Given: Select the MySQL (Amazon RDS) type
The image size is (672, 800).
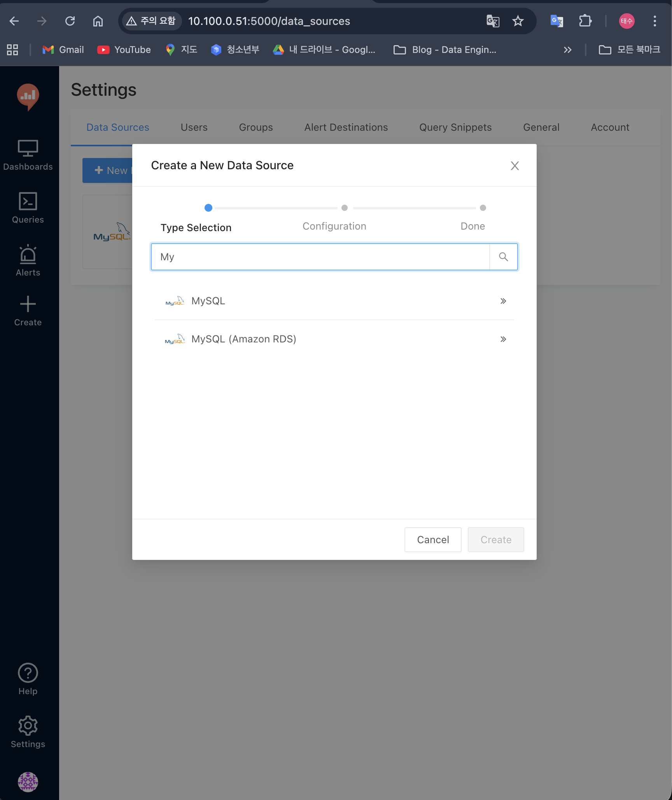Looking at the screenshot, I should pyautogui.click(x=334, y=339).
